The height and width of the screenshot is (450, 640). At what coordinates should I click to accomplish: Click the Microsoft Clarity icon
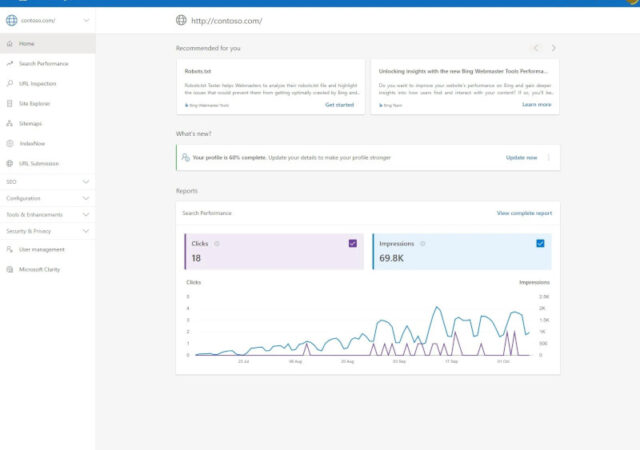10,270
